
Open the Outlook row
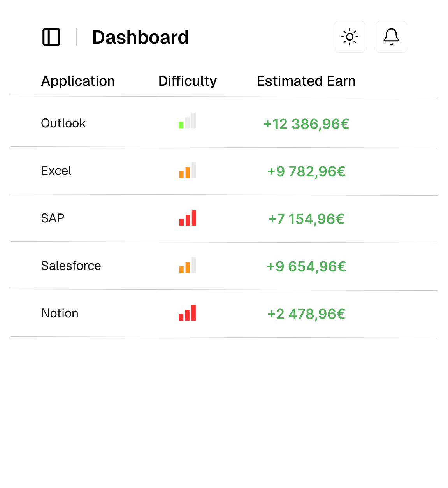(x=224, y=123)
